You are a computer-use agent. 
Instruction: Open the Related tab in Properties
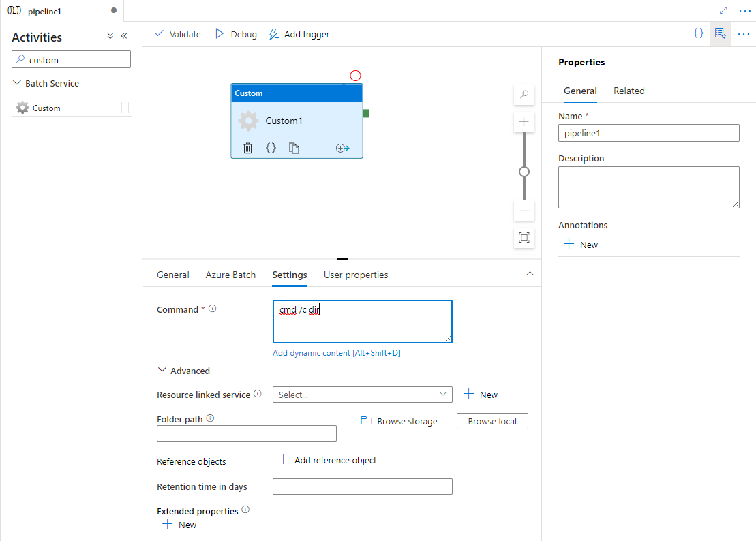click(629, 91)
